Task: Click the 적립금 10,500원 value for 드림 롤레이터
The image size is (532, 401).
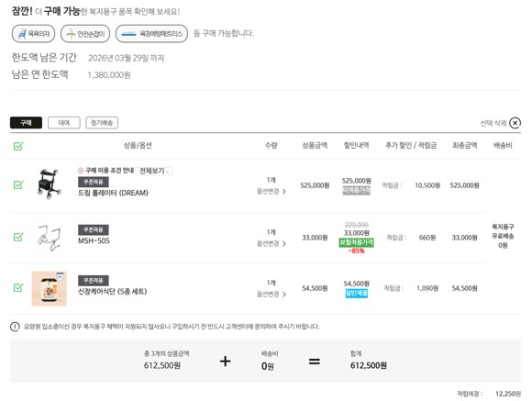Action: click(427, 185)
